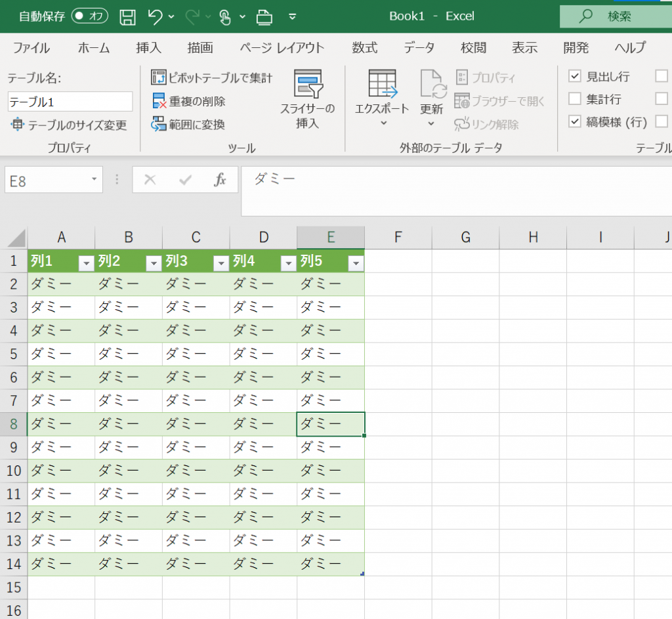Click the convert to range icon
The image size is (672, 619).
(x=159, y=123)
